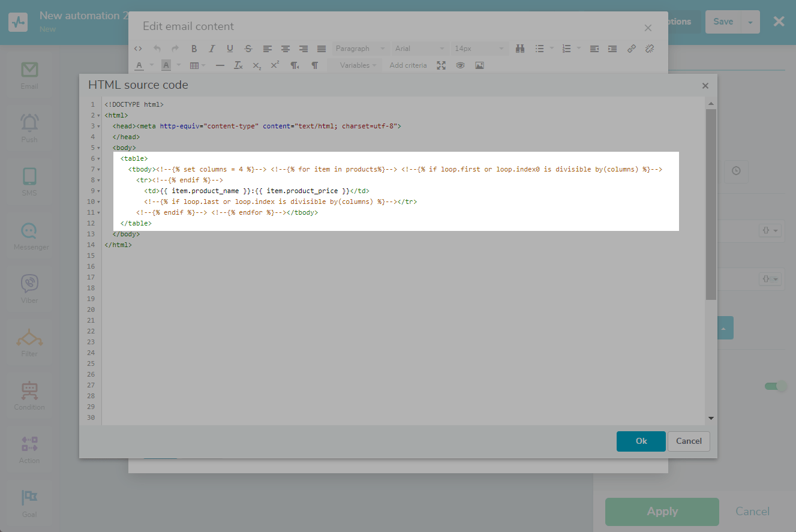Open the fullscreen editor icon

[x=441, y=65]
